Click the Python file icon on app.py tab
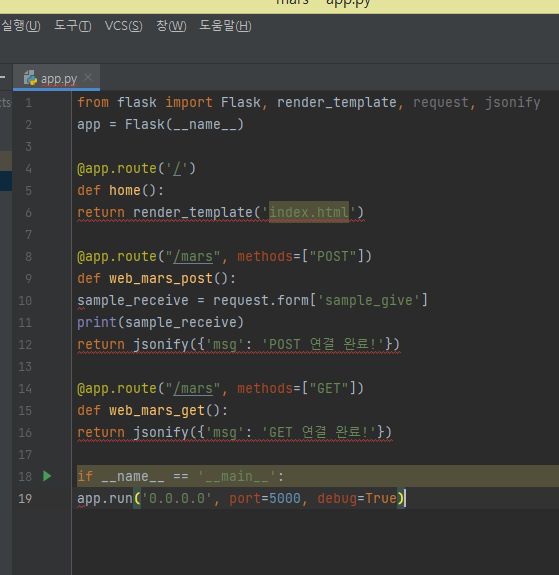 tap(30, 78)
